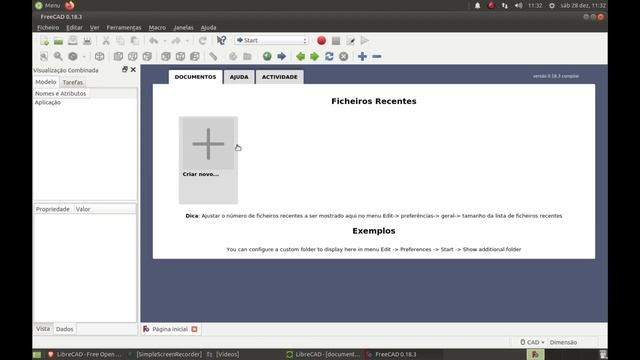Screen dimensions: 640x360
Task: Expand the draw style dropdown arrow
Action: pos(84,56)
